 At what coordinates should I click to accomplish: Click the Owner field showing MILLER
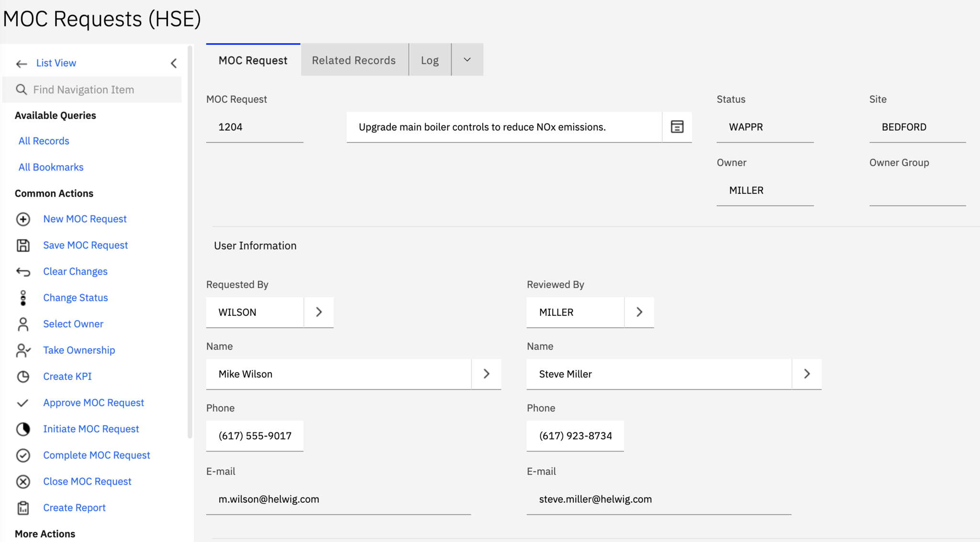(765, 190)
